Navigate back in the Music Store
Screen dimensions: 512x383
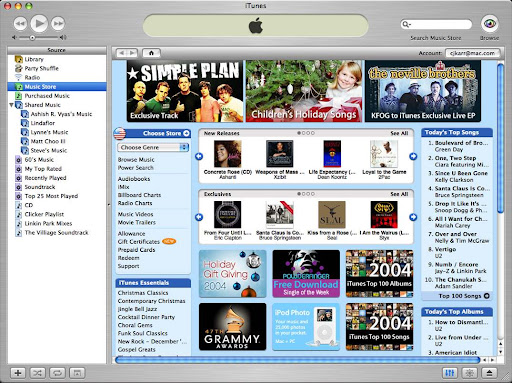coord(121,53)
